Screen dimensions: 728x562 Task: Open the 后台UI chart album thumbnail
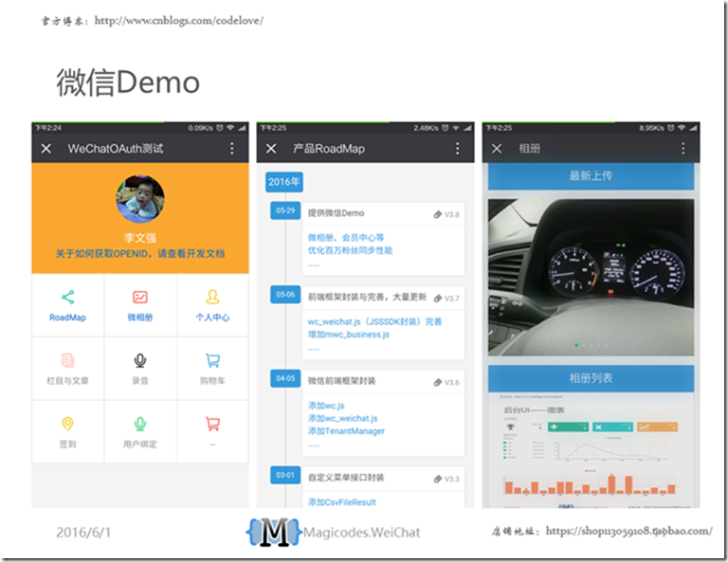pos(591,450)
